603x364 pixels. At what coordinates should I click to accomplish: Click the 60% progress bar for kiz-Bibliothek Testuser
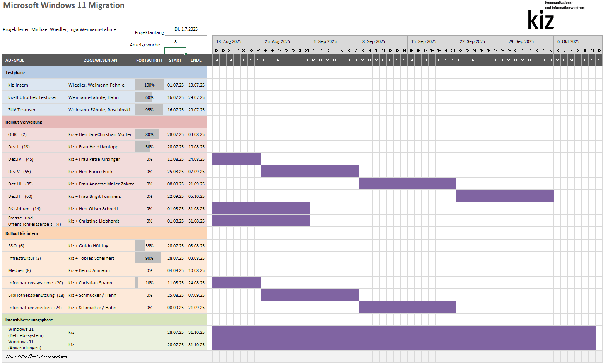pos(143,97)
